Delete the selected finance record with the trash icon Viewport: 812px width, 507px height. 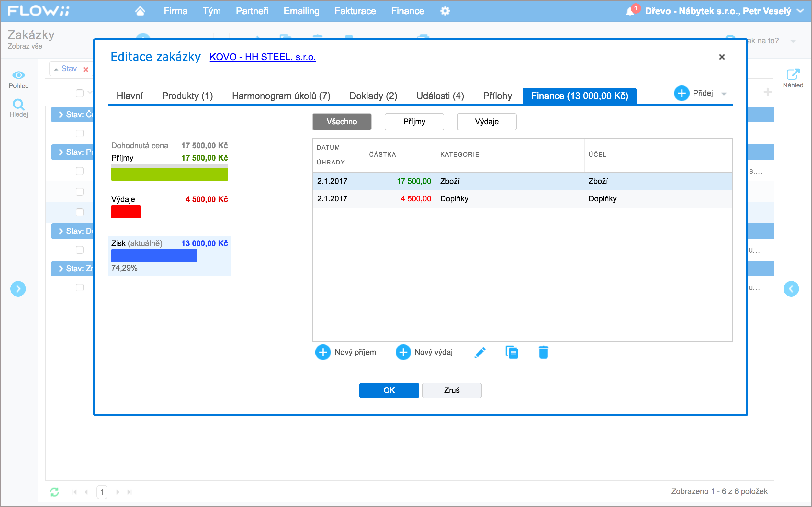pyautogui.click(x=544, y=353)
